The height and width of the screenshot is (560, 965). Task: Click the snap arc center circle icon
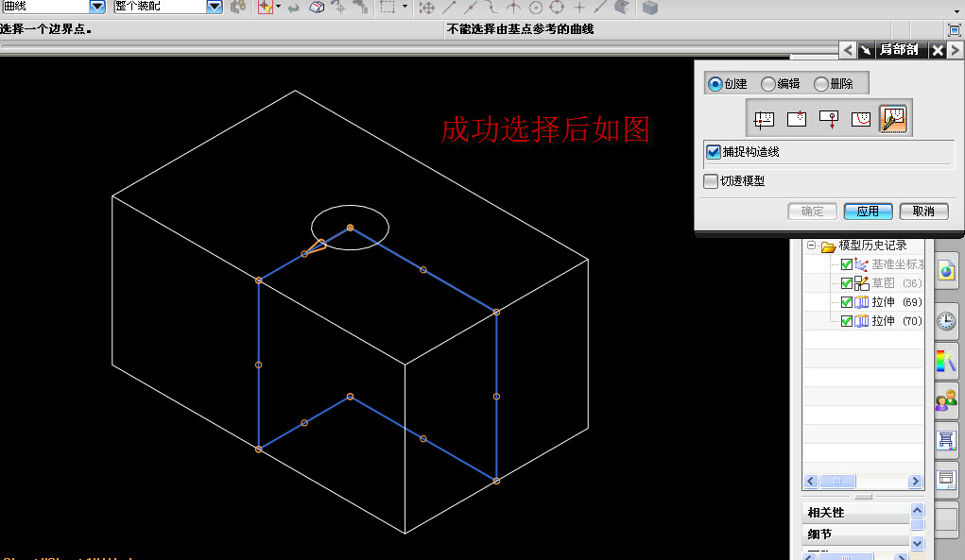[536, 8]
